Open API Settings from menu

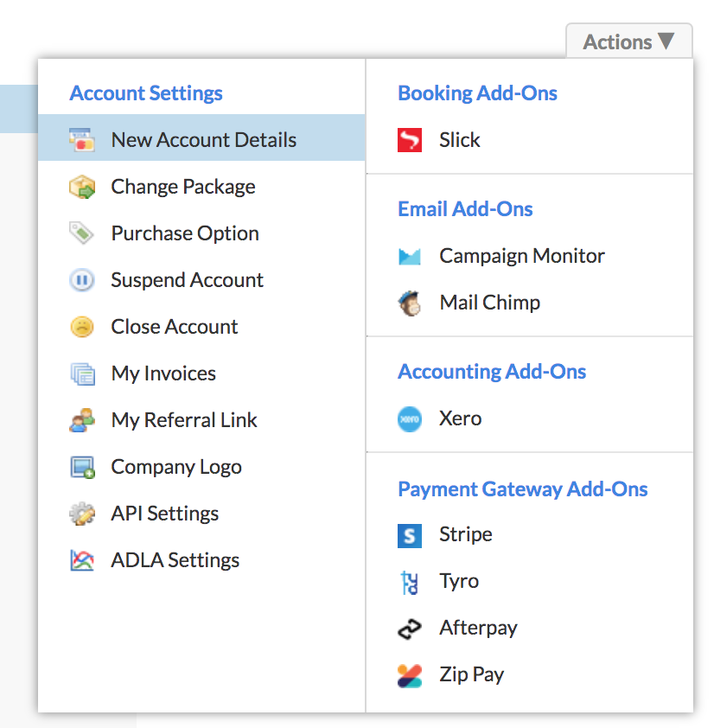click(201, 514)
